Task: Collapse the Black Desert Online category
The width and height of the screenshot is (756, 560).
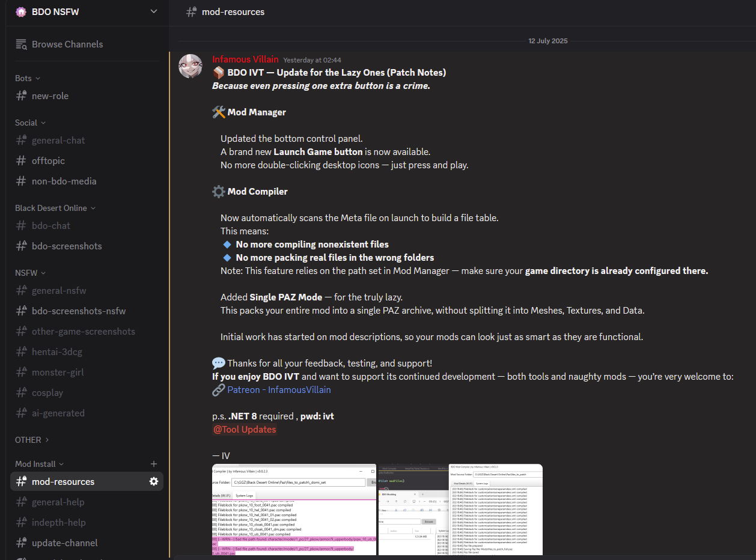Action: click(x=55, y=208)
